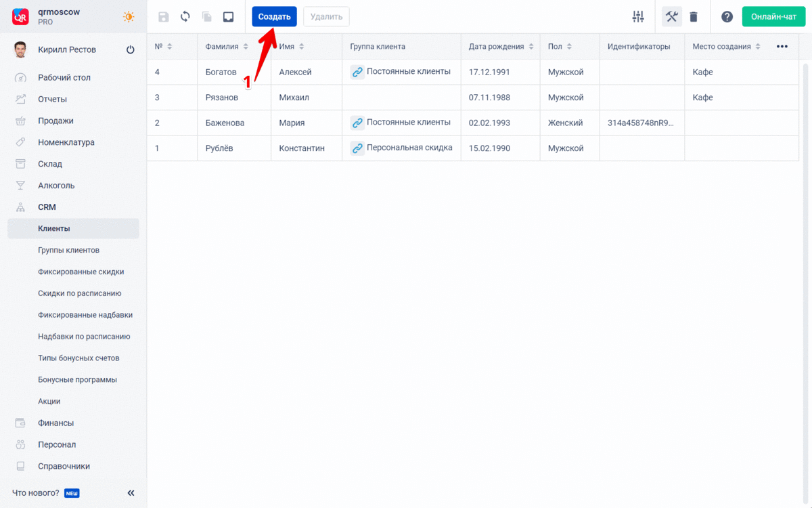Sort by № column arrows
This screenshot has width=812, height=508.
coord(170,47)
